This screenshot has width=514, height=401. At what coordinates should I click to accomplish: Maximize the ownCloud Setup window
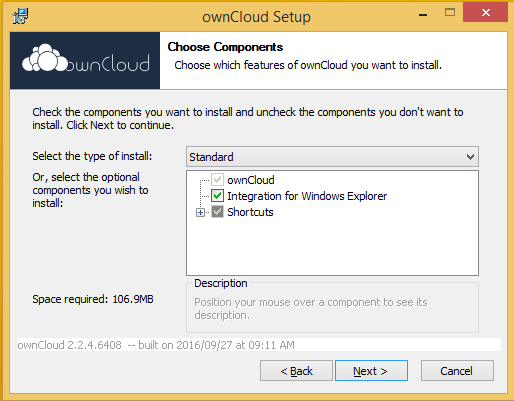click(450, 13)
